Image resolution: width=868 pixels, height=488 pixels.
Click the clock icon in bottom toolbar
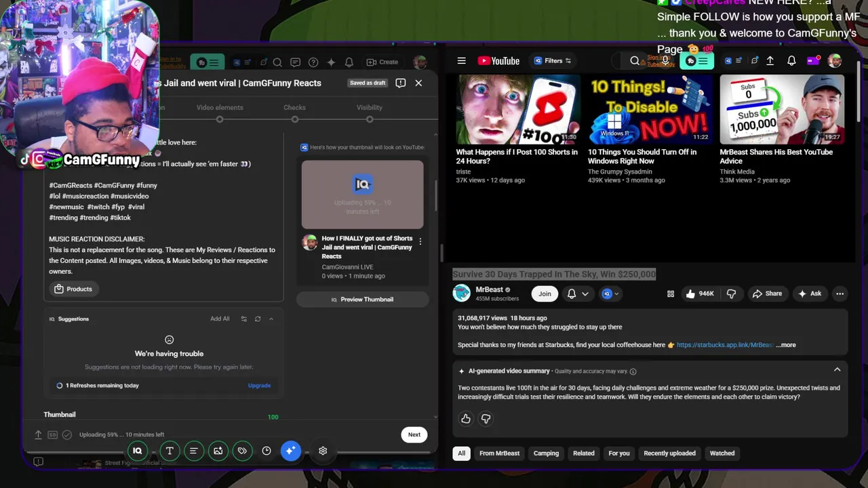click(267, 451)
